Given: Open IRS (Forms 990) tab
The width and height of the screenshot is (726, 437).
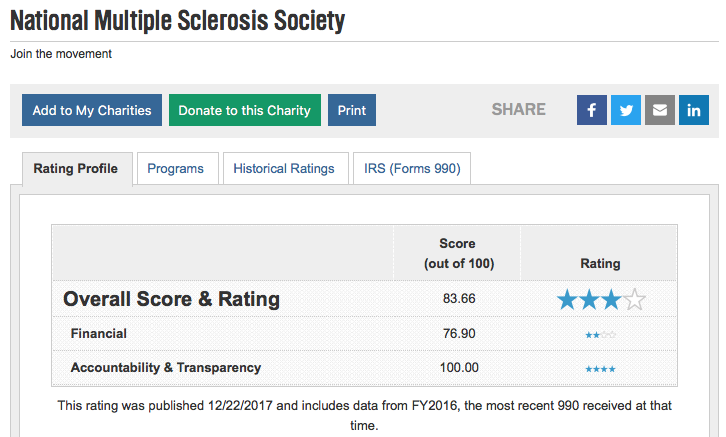Looking at the screenshot, I should pyautogui.click(x=412, y=169).
